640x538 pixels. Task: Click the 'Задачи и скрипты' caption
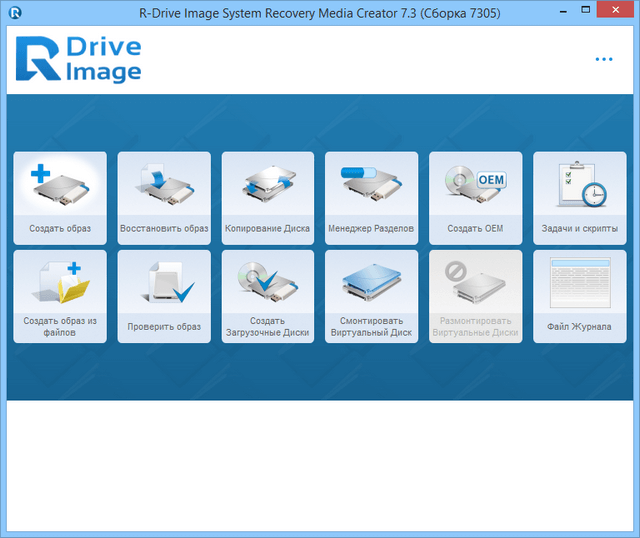pos(579,229)
